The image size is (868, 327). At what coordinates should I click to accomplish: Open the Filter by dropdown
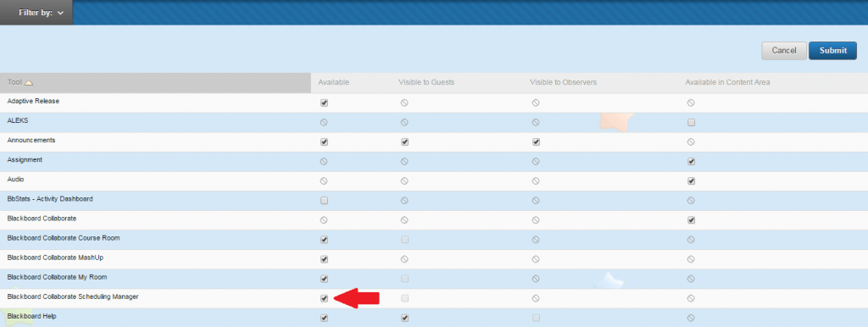36,13
